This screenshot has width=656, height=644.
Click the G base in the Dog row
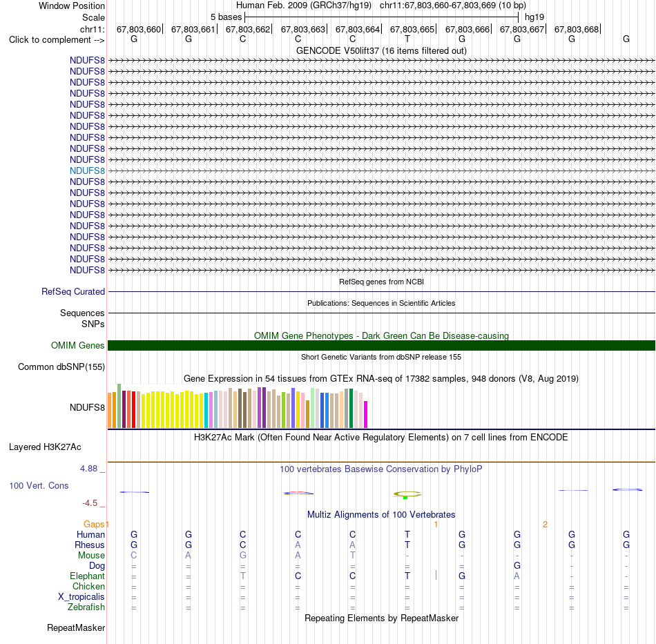point(517,566)
